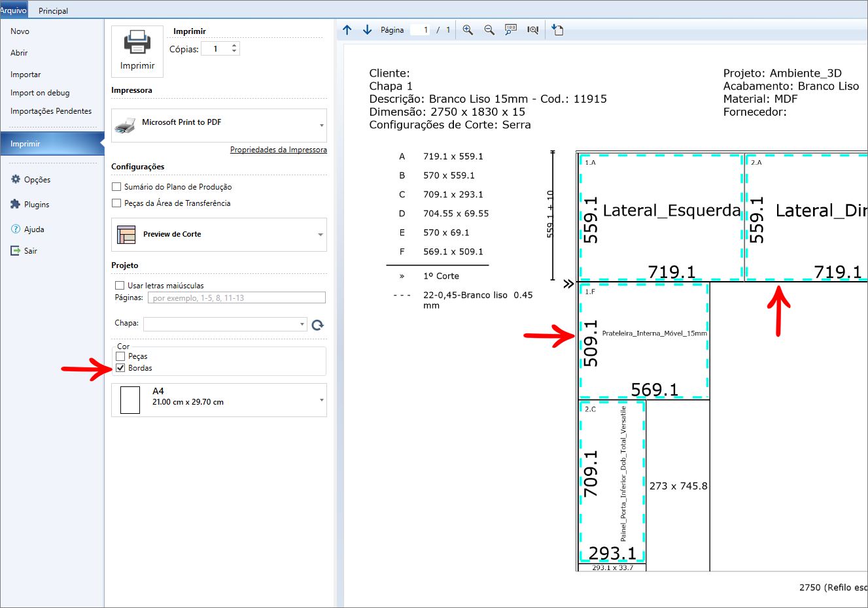Screen dimensions: 868x608
Task: Click the Configurações de Corte: Serra line
Action: coord(450,125)
